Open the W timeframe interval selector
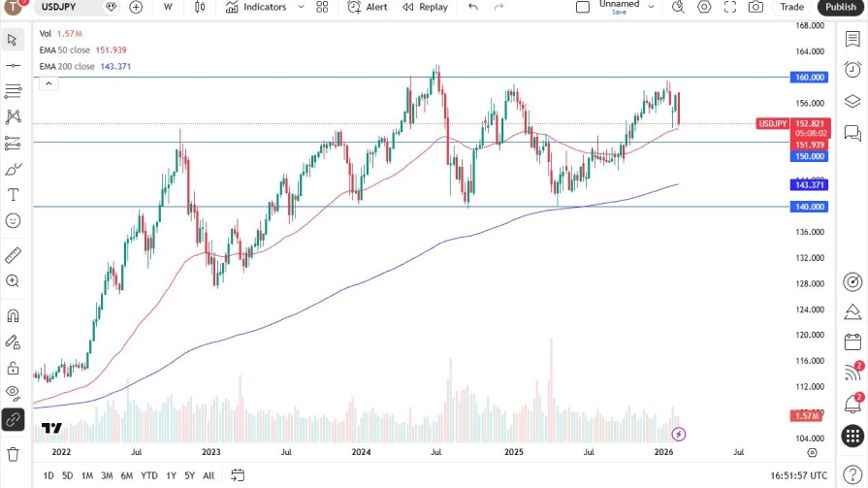This screenshot has height=488, width=868. 168,7
